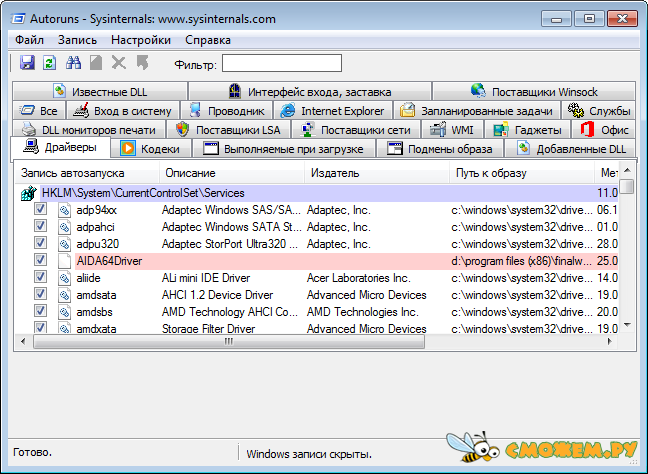
Task: Disable the amdsbs entry checkbox
Action: coord(40,310)
